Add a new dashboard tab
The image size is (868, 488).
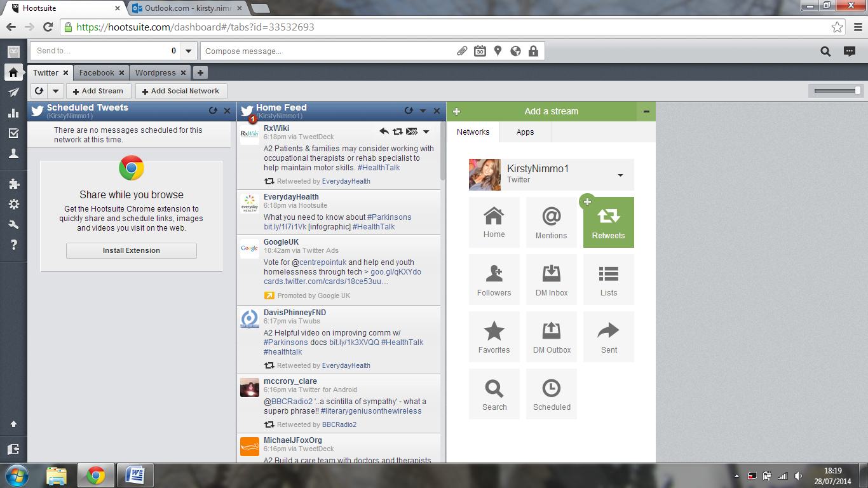200,73
